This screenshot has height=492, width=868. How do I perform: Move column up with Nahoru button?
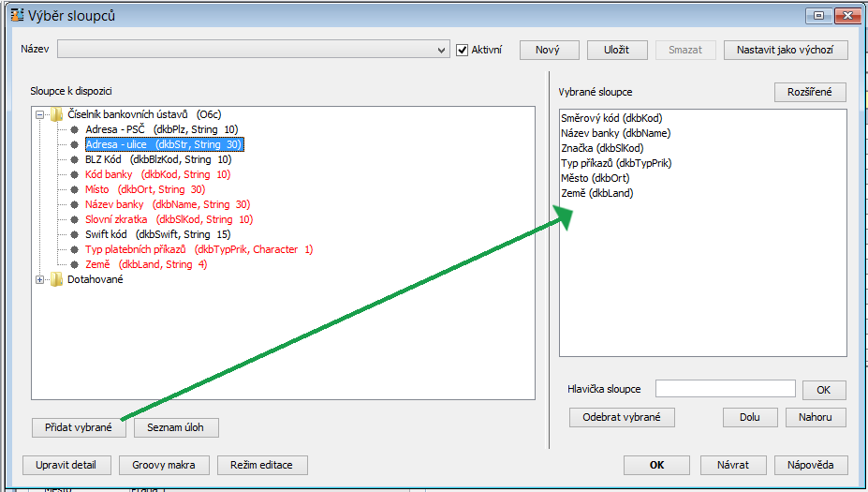pos(816,417)
